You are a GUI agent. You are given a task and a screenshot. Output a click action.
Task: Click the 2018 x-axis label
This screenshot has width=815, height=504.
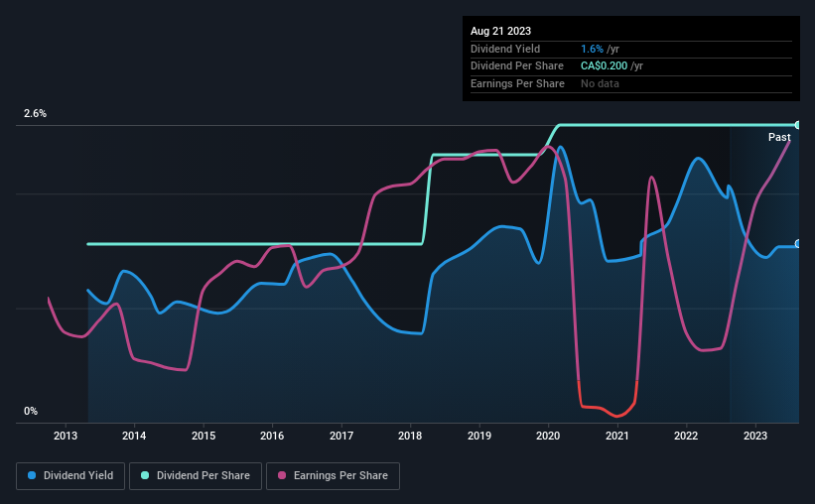click(410, 436)
